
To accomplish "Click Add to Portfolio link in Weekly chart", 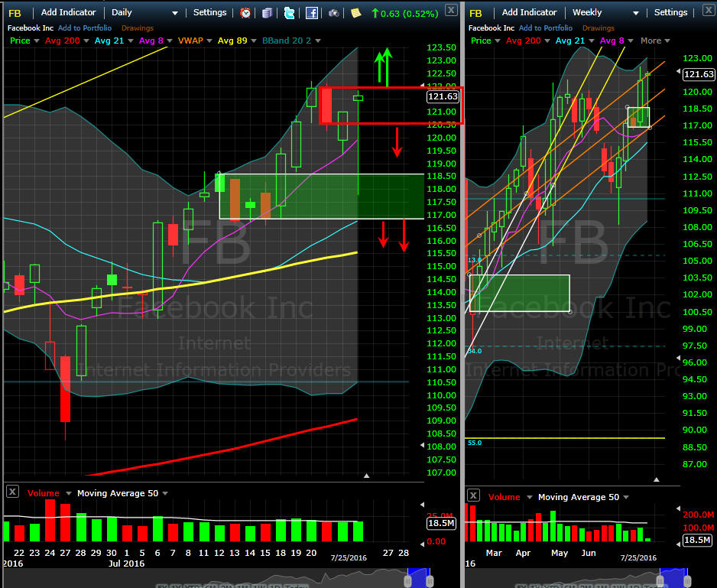I will point(546,28).
